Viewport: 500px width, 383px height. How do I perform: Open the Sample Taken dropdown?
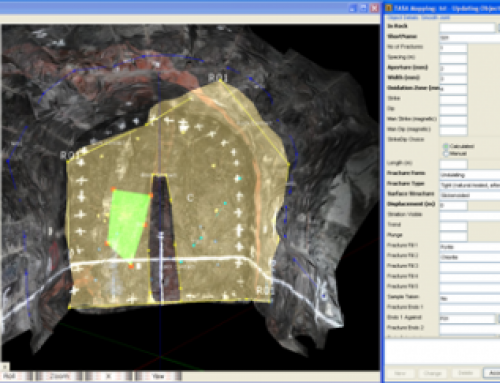tap(470, 298)
